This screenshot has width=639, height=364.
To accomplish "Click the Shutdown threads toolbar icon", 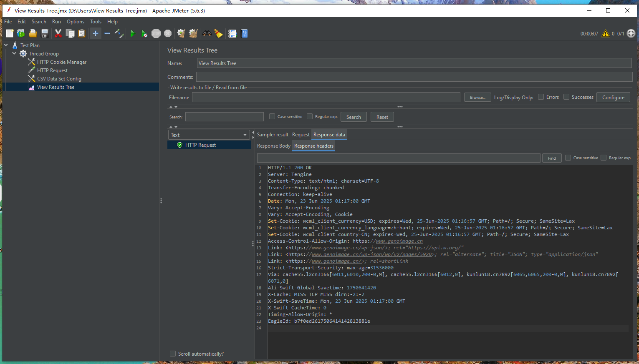I will [x=168, y=33].
